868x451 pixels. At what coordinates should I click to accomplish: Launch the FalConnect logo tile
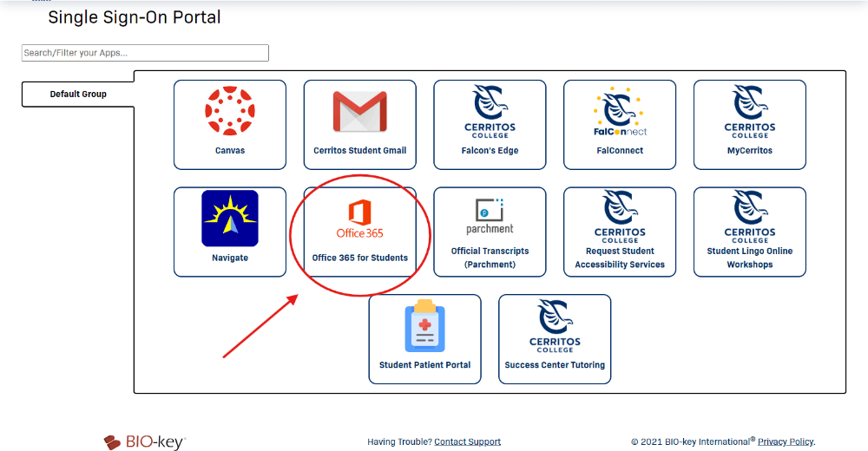[620, 111]
